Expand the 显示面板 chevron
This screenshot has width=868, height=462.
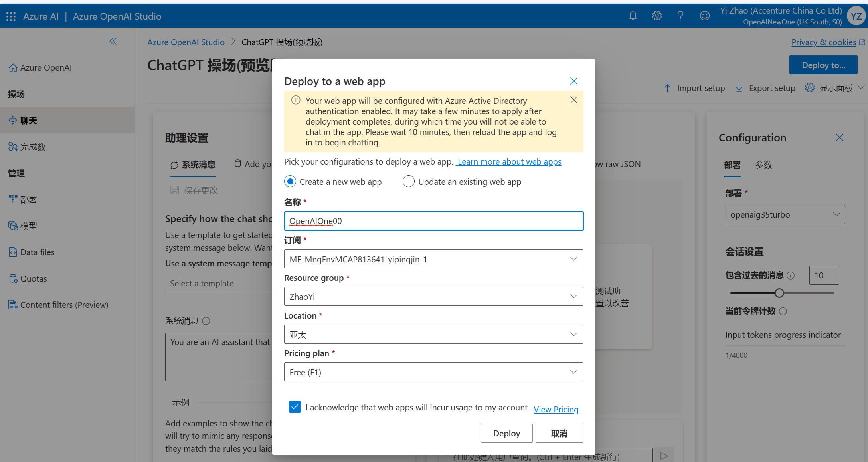coord(861,87)
